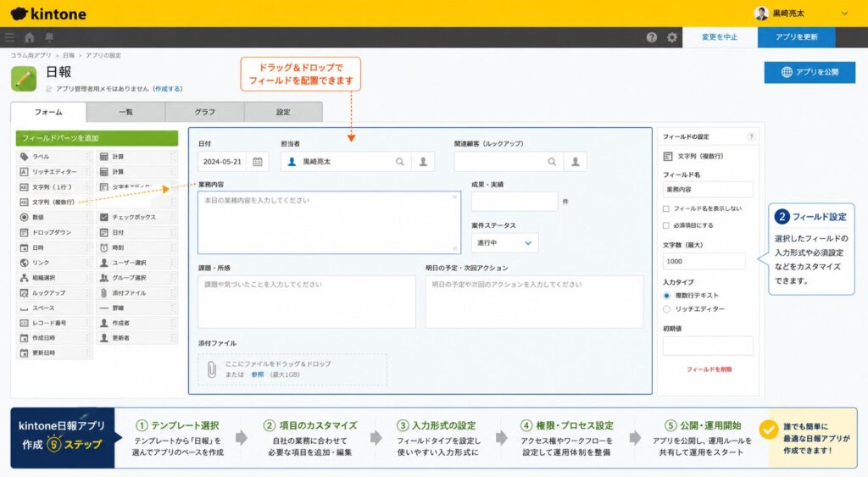Toggle フィールド名を表示しない checkbox
The height and width of the screenshot is (477, 868).
[x=666, y=208]
